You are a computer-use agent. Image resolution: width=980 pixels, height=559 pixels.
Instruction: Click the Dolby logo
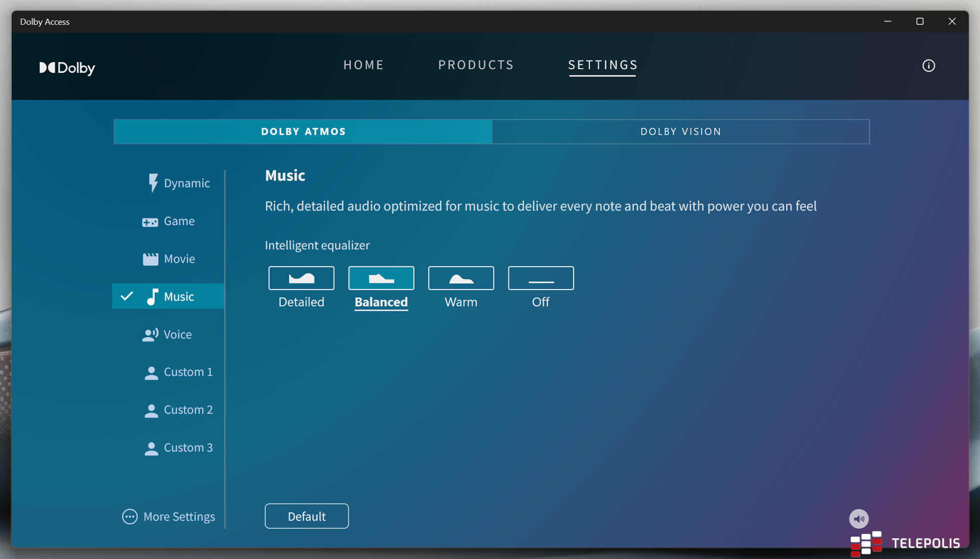pyautogui.click(x=67, y=67)
